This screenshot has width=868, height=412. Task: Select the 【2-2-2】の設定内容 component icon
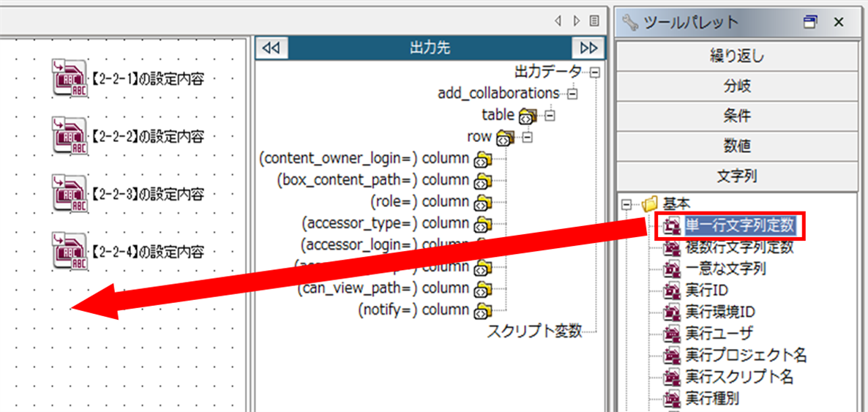point(70,135)
